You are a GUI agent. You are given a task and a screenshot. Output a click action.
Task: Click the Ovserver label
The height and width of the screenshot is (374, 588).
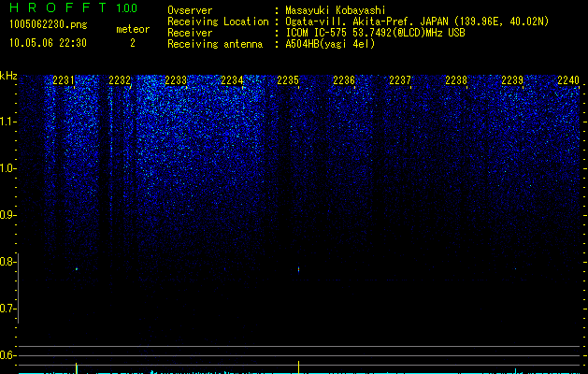(190, 10)
